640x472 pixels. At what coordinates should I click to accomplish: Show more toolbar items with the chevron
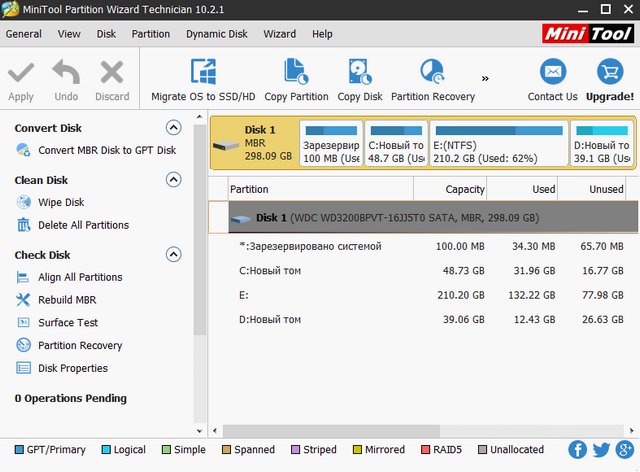click(x=486, y=78)
